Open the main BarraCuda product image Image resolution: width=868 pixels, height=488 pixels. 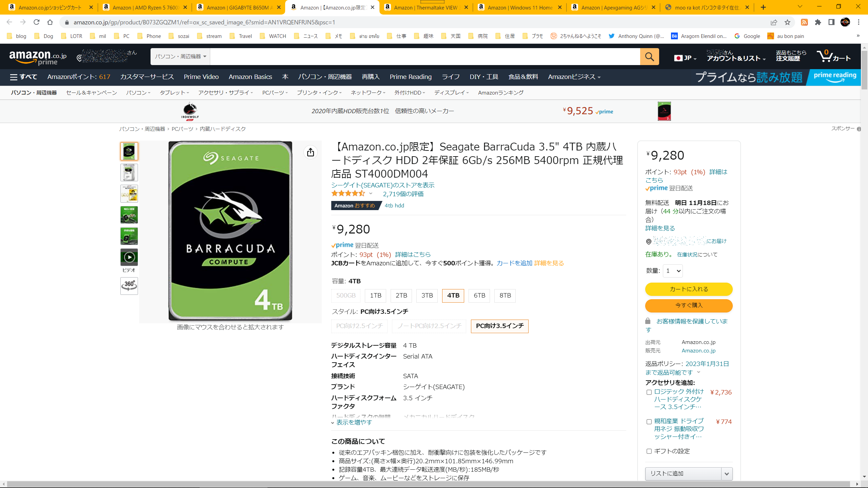pos(230,231)
